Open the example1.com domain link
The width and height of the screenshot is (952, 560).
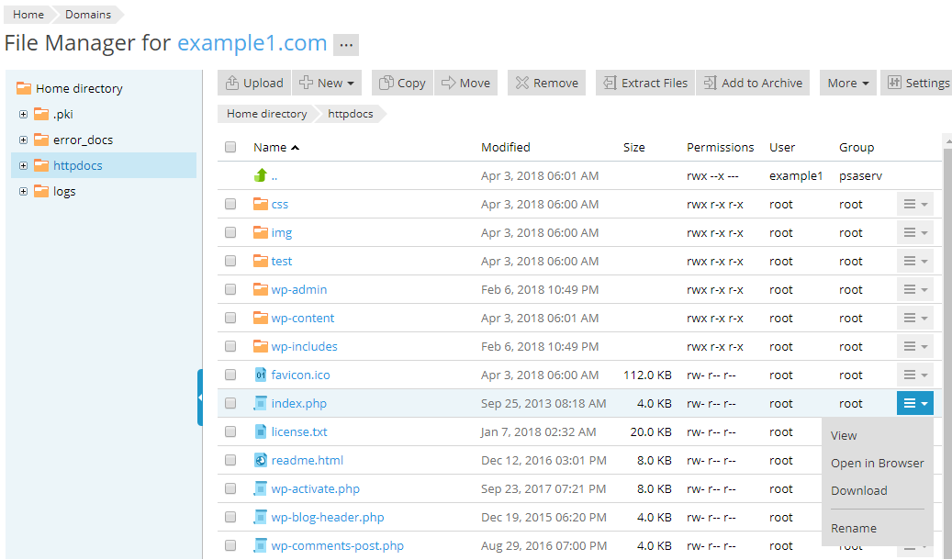(x=252, y=43)
